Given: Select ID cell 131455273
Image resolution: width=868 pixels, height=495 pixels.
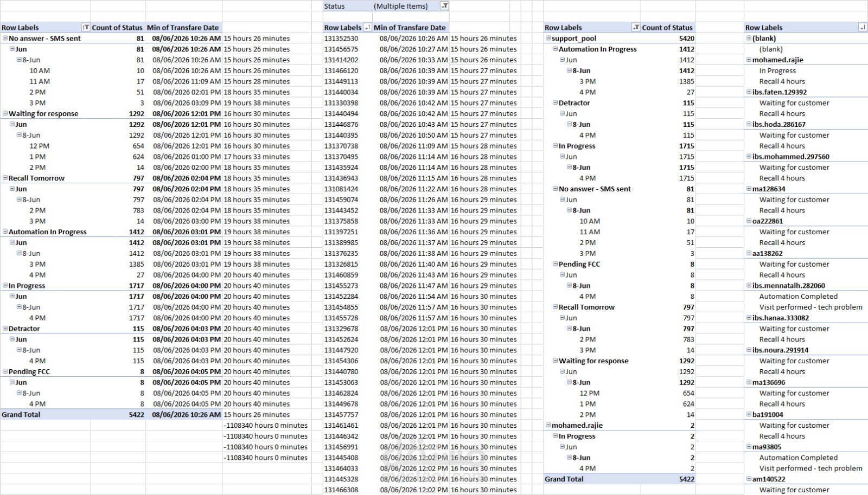Looking at the screenshot, I should pyautogui.click(x=348, y=285).
